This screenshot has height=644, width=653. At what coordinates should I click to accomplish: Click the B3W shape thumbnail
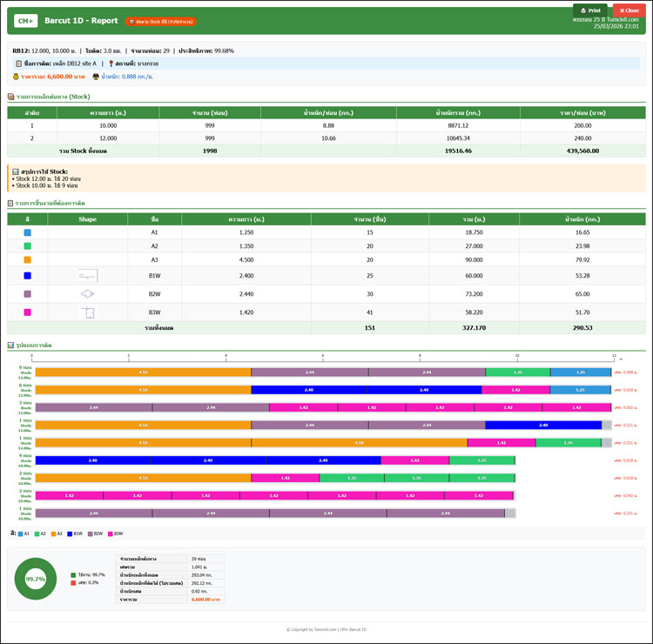pyautogui.click(x=87, y=312)
